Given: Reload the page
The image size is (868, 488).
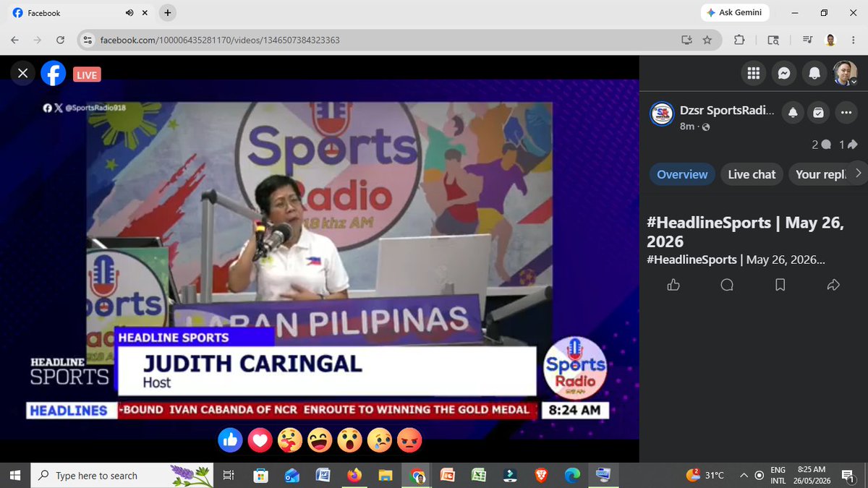Looking at the screenshot, I should (x=61, y=40).
